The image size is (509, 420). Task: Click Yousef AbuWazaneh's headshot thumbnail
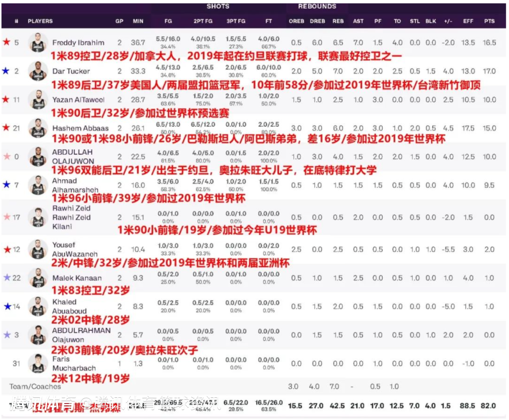38,250
